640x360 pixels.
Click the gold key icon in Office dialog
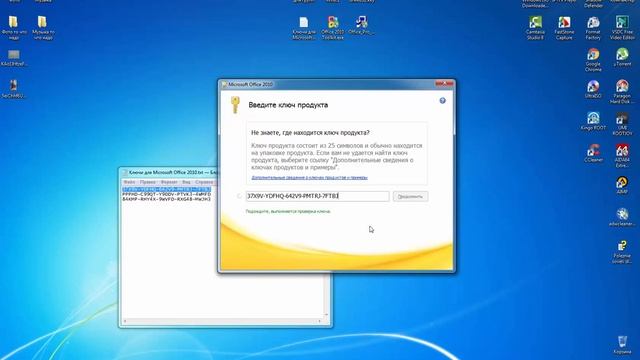click(235, 104)
